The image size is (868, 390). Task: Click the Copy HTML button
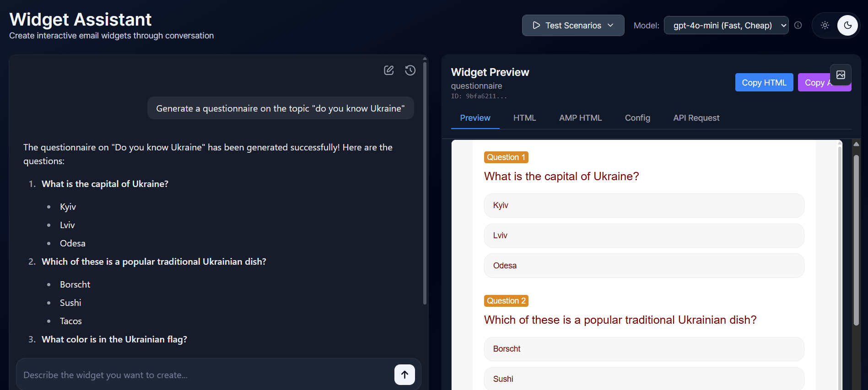pos(764,82)
